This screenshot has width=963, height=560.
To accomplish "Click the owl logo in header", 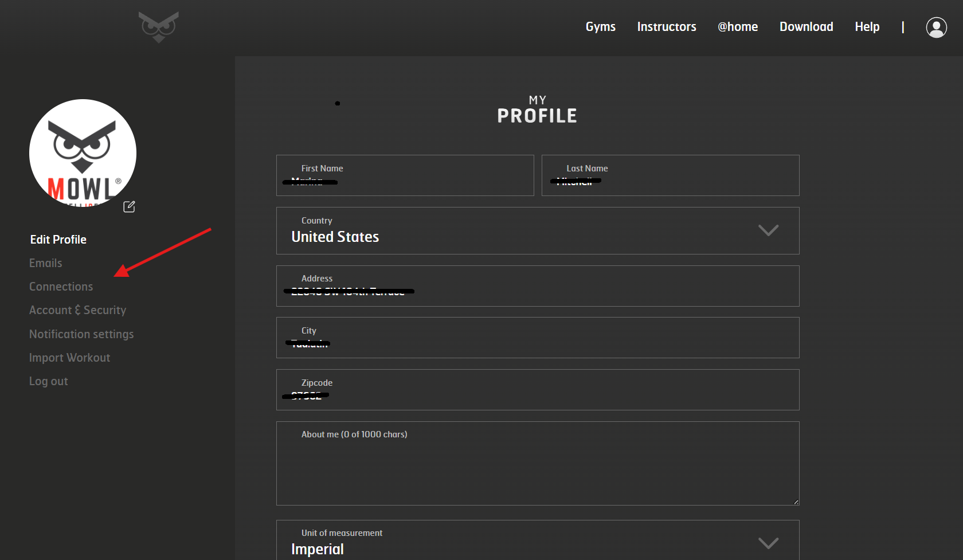I will coord(159,27).
